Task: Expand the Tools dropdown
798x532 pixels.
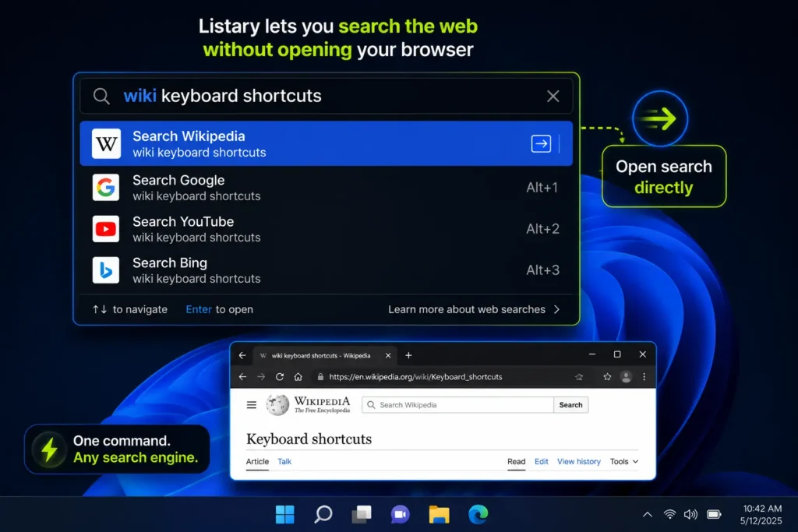Action: tap(624, 461)
